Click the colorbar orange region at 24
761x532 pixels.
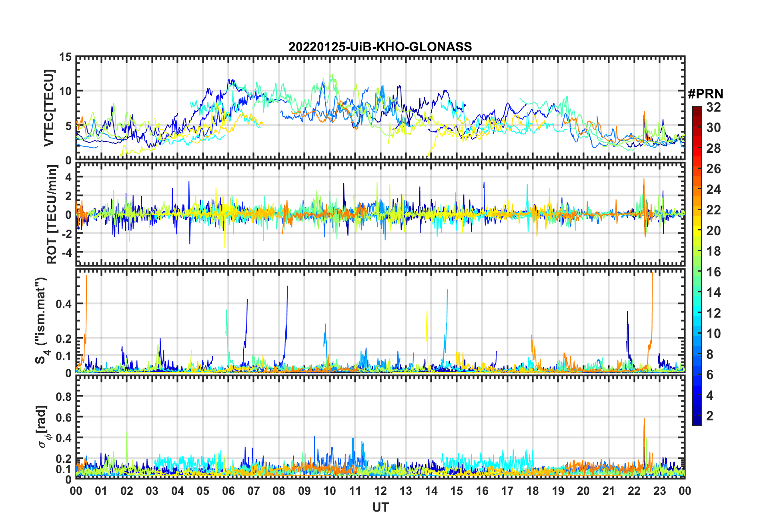pos(697,190)
